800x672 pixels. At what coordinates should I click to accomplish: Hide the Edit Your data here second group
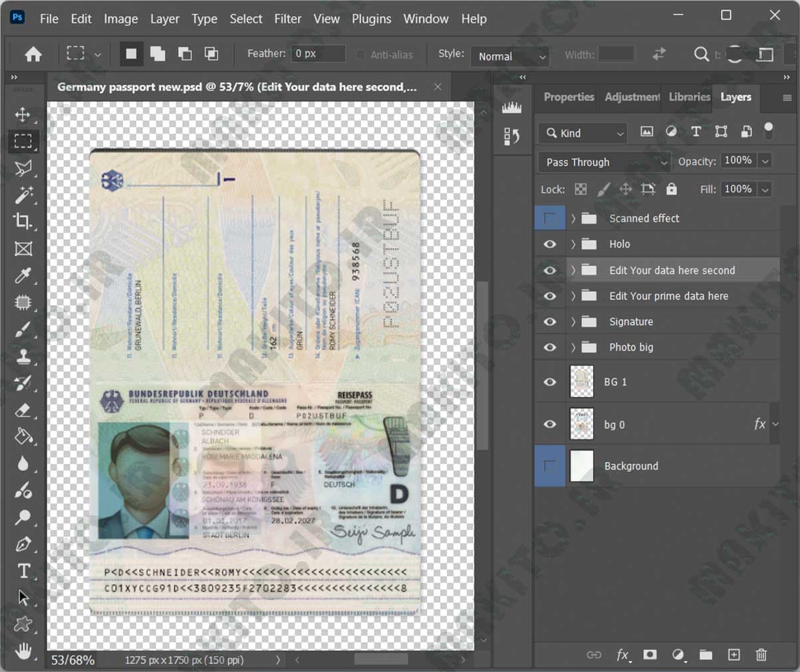[x=550, y=271]
